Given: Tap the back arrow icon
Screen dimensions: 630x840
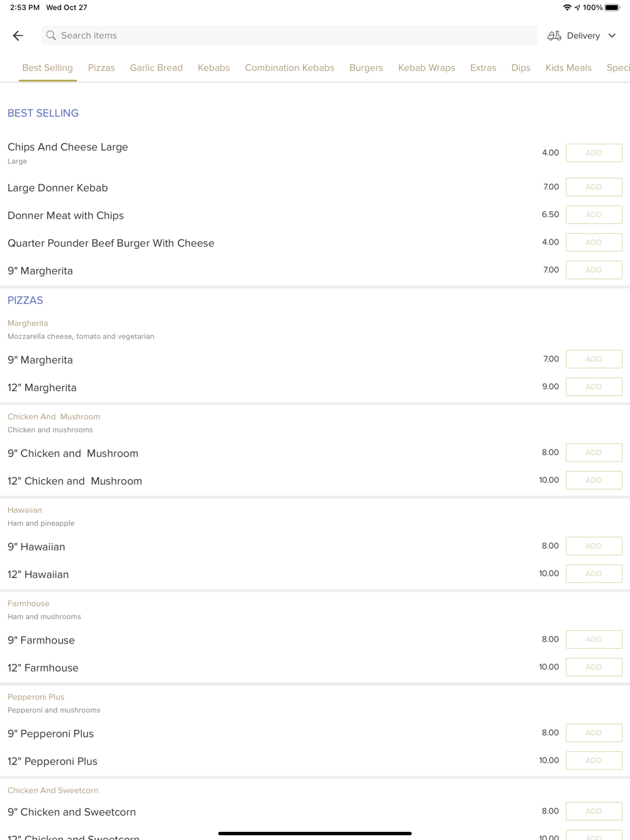Looking at the screenshot, I should (x=18, y=36).
